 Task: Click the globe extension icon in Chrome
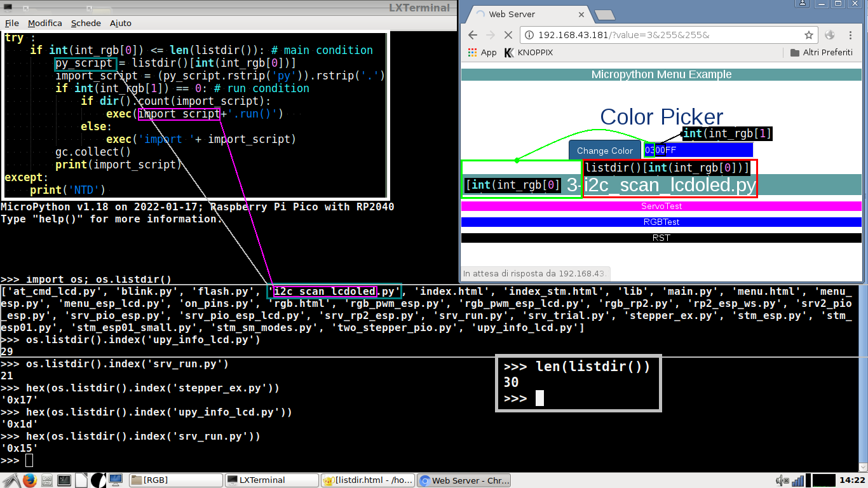click(x=830, y=35)
